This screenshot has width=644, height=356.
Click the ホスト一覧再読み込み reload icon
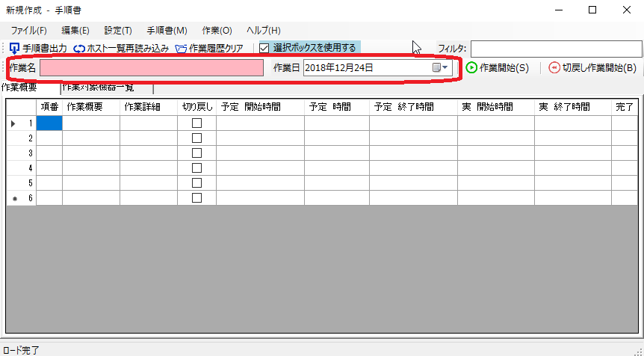[79, 49]
